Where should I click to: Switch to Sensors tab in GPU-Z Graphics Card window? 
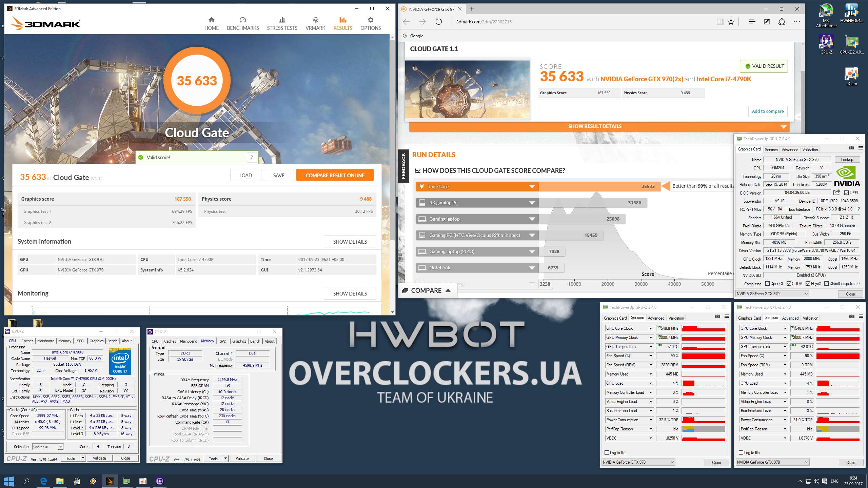[771, 149]
